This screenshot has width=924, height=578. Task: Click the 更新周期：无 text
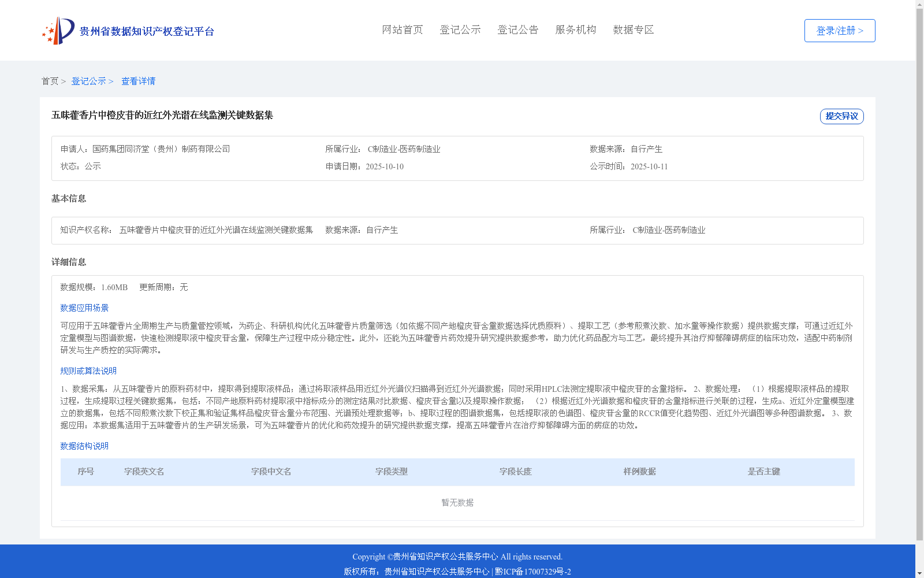point(163,287)
